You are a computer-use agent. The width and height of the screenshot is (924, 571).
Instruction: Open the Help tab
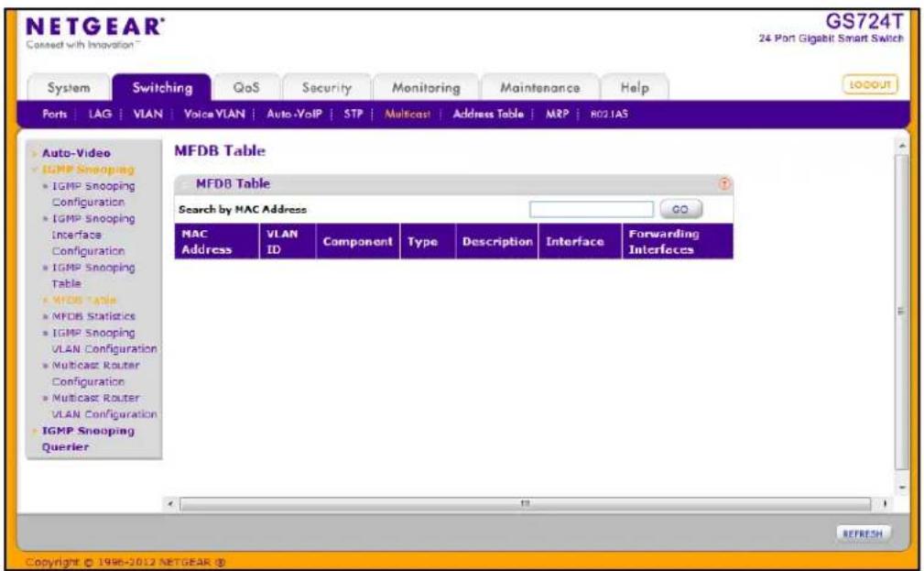(x=635, y=88)
